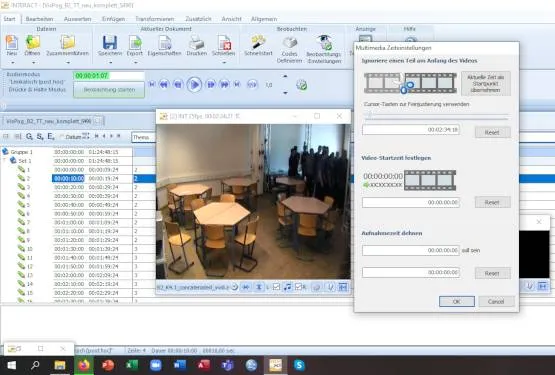Switch to the Auswerten ribbon tab
555x375 pixels.
click(78, 19)
